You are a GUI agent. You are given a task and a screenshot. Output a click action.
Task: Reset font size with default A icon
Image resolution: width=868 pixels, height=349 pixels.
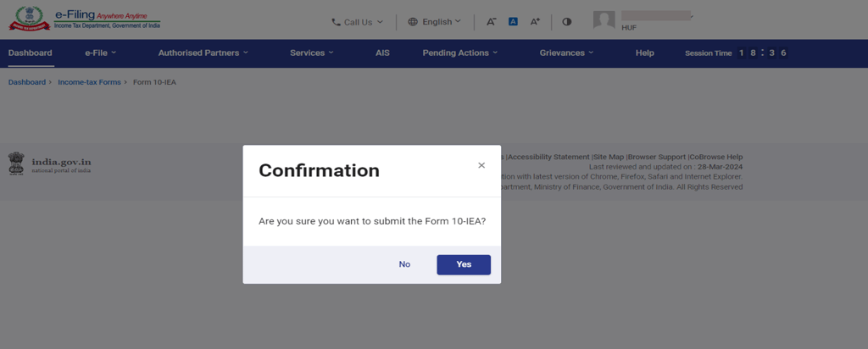(x=513, y=22)
